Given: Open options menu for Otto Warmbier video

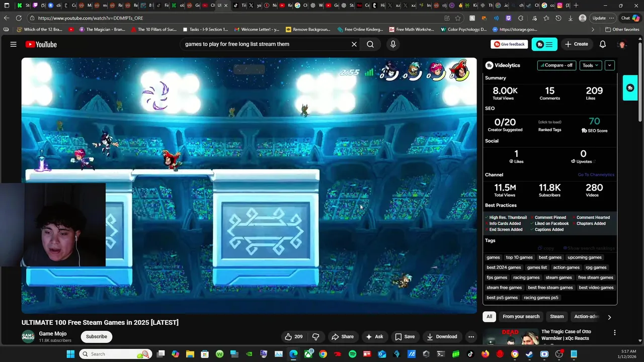Looking at the screenshot, I should coord(614,332).
